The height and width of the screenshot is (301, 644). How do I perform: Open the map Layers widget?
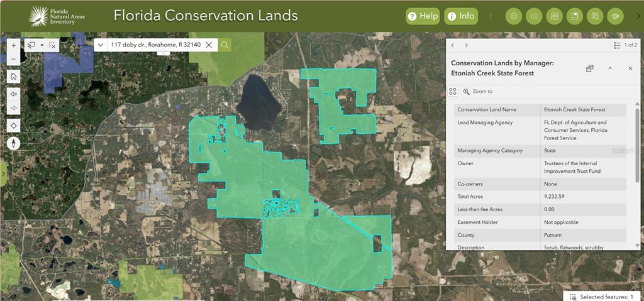coord(514,16)
